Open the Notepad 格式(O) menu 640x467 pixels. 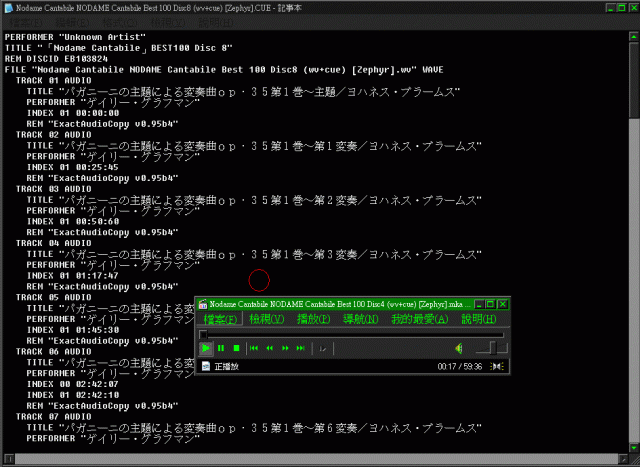(120, 23)
